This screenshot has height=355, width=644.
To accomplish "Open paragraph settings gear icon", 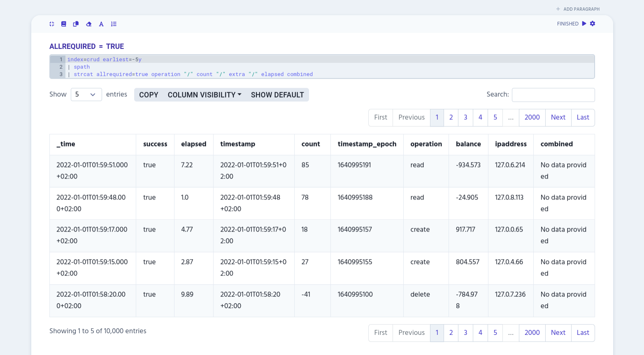I will [593, 23].
